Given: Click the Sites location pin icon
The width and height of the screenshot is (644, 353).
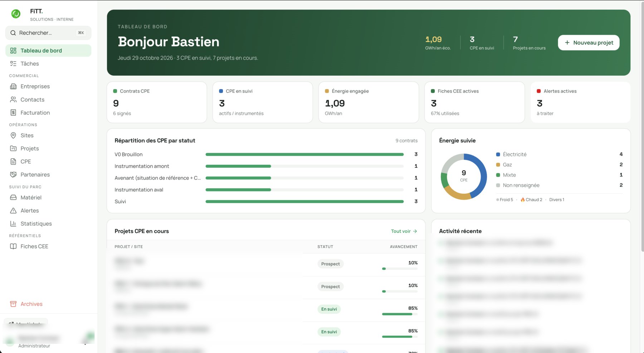Looking at the screenshot, I should coord(13,135).
